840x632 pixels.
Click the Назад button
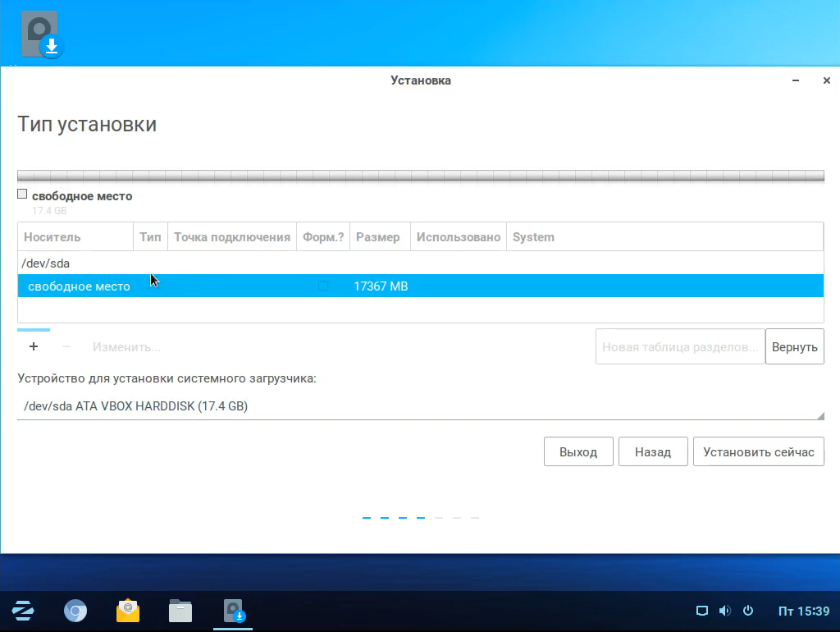653,451
